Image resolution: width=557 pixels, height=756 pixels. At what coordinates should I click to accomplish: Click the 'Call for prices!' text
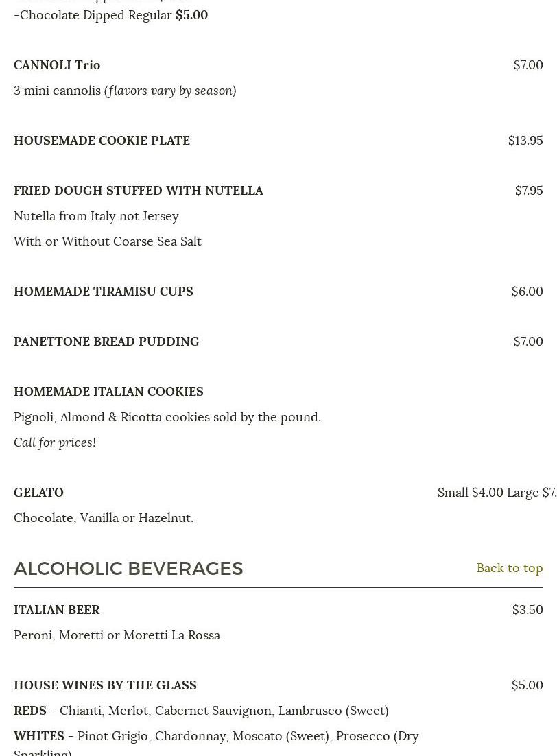(x=54, y=442)
